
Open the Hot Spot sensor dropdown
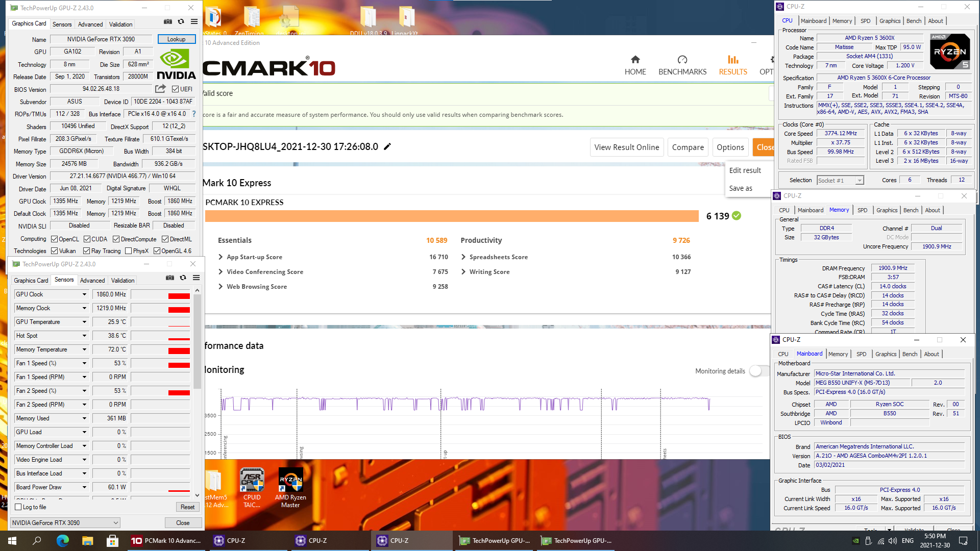[84, 336]
